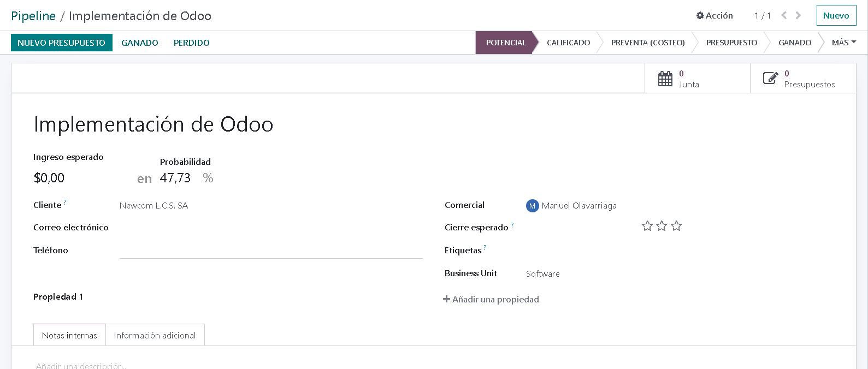
Task: Open the Presupuestos edit icon
Action: [770, 79]
